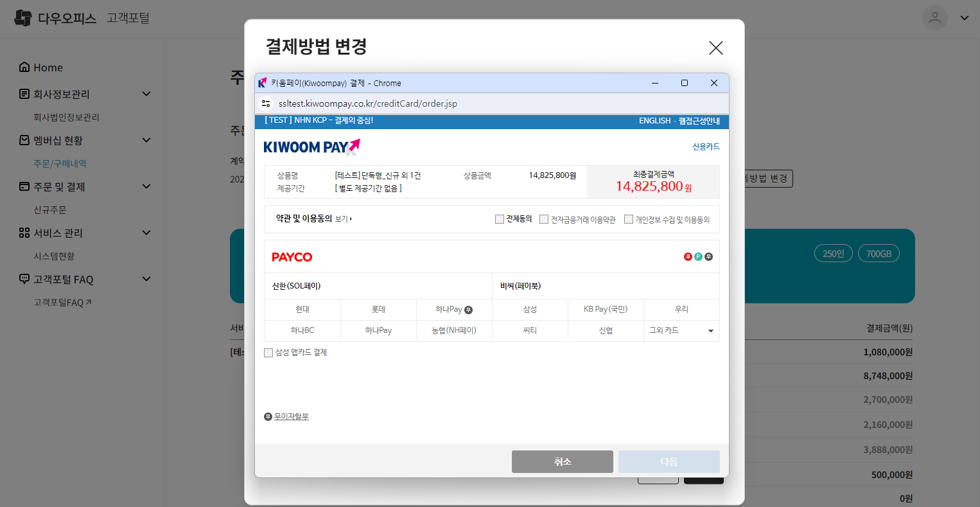Collapse the 고객포털 FAQ section chevron

tap(146, 280)
